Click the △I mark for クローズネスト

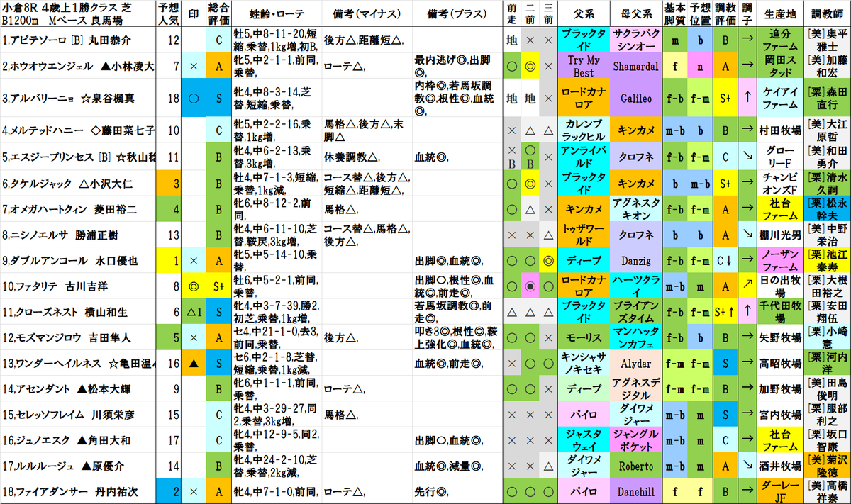click(x=194, y=312)
